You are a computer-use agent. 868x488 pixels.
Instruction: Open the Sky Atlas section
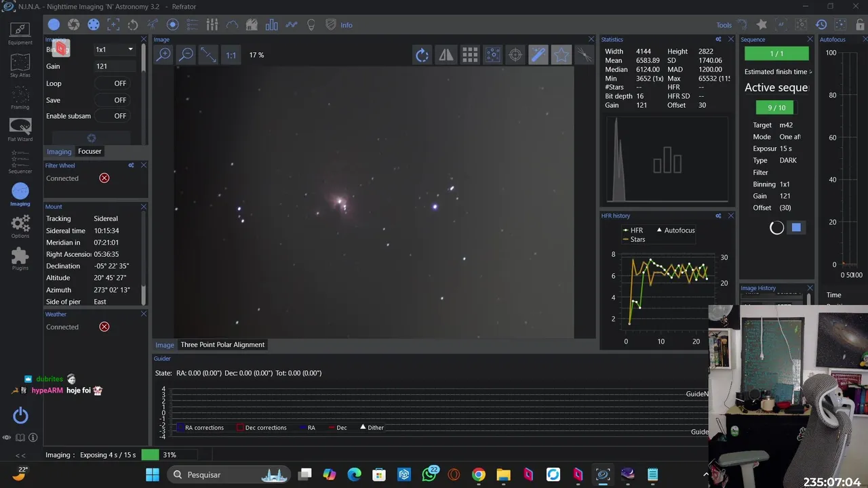click(x=20, y=65)
